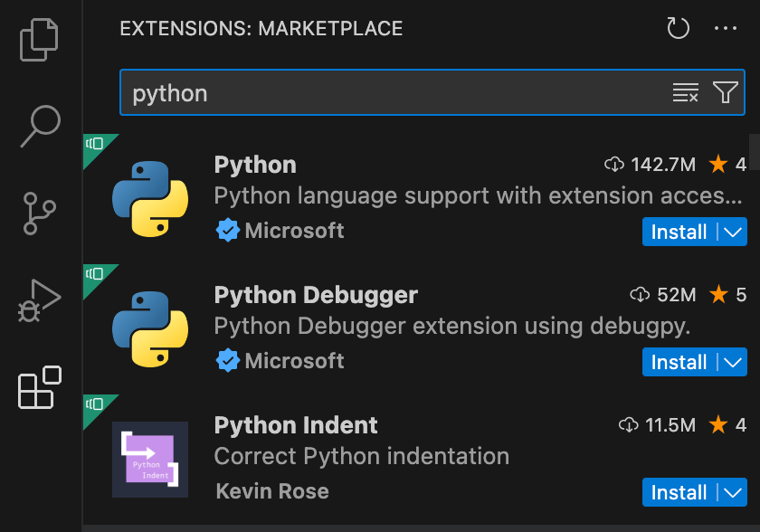Click the star rating of Python Indent
Viewport: 760px width, 532px height.
pyautogui.click(x=727, y=425)
